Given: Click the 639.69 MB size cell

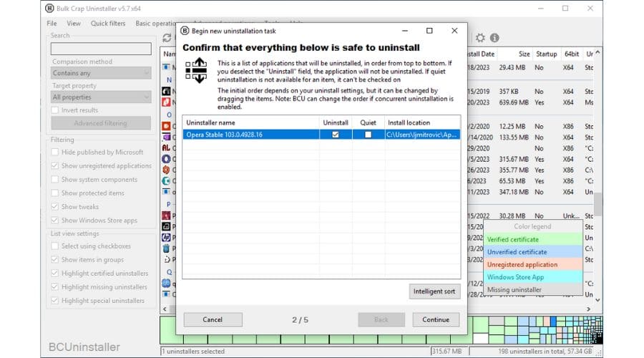Looking at the screenshot, I should [x=514, y=102].
